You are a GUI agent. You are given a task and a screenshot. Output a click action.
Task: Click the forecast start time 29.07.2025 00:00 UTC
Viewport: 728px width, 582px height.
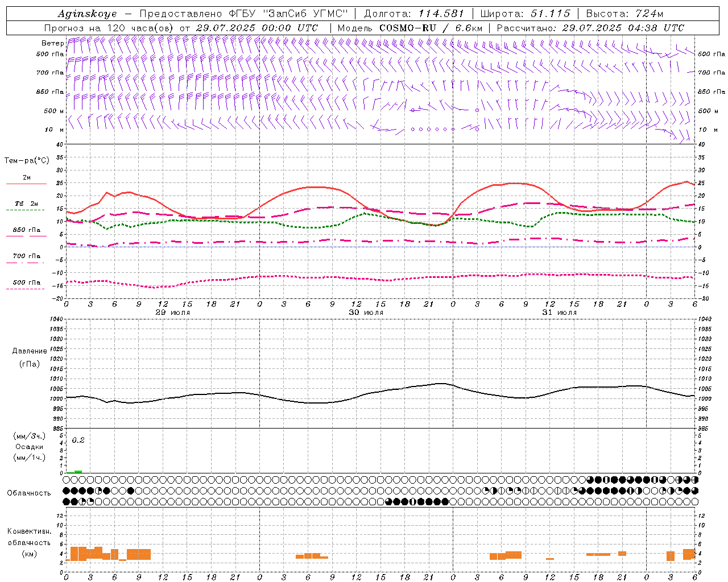pos(257,28)
